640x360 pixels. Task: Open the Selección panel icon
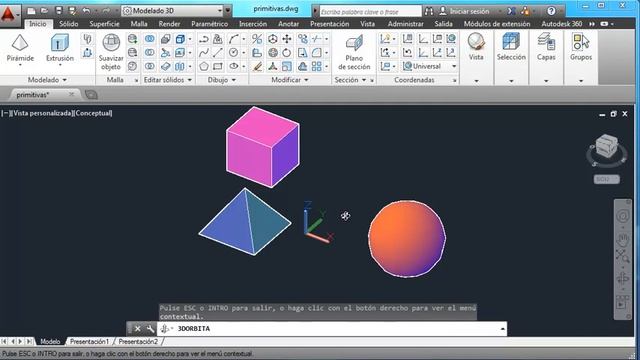511,42
